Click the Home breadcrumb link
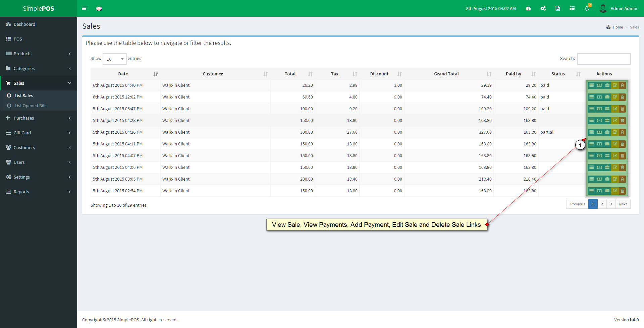 (618, 27)
